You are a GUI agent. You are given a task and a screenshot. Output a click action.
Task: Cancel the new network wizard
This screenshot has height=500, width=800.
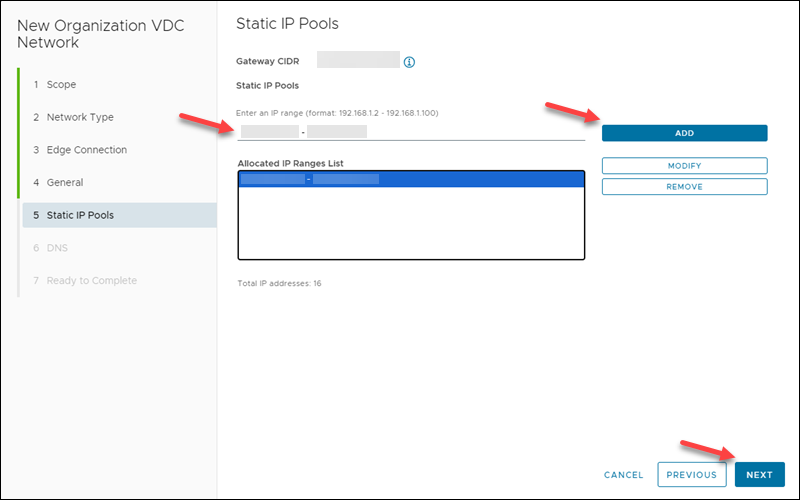coord(623,475)
